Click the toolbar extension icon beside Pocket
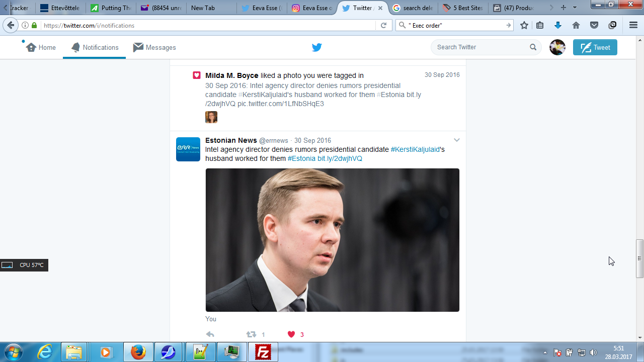 612,25
